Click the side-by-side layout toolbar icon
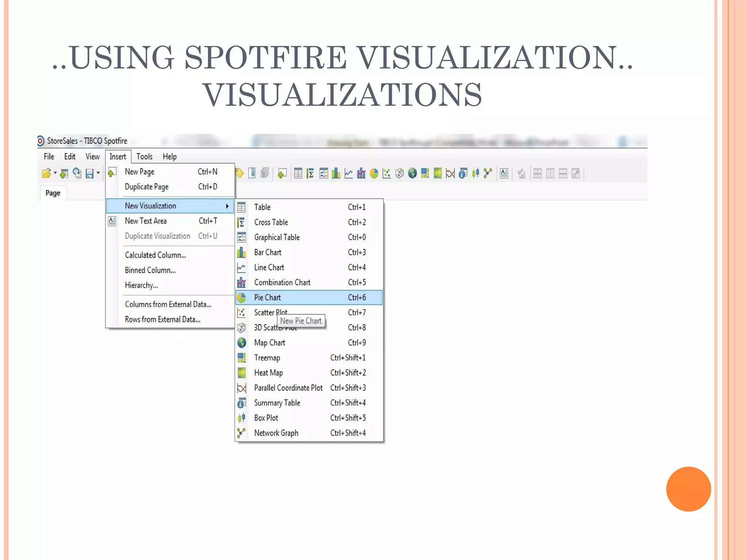This screenshot has height=560, width=747. pyautogui.click(x=550, y=174)
